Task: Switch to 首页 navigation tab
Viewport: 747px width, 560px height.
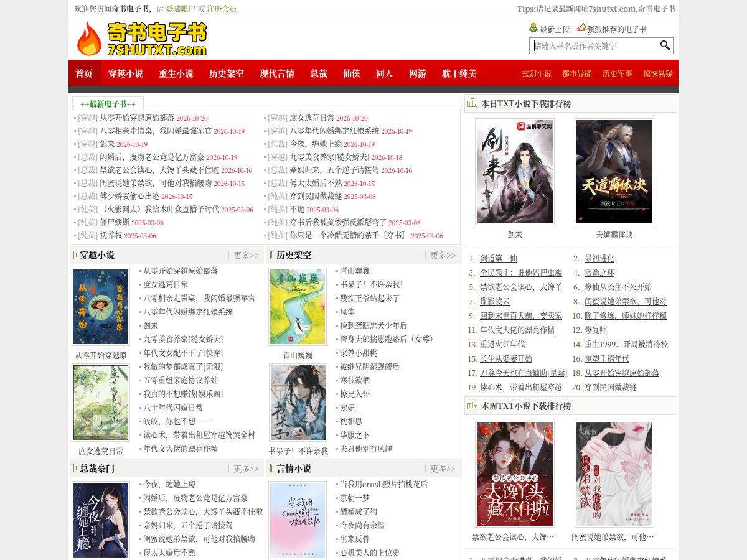Action: (x=85, y=73)
